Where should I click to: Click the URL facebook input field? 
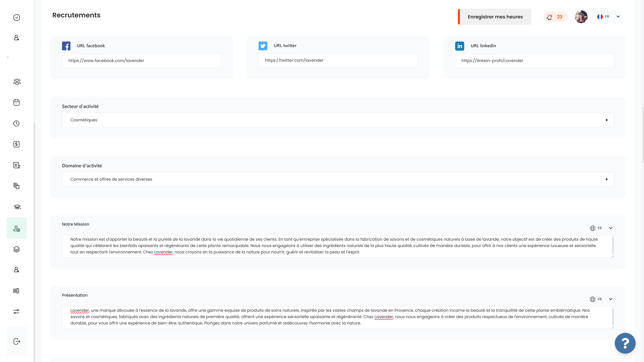[141, 61]
